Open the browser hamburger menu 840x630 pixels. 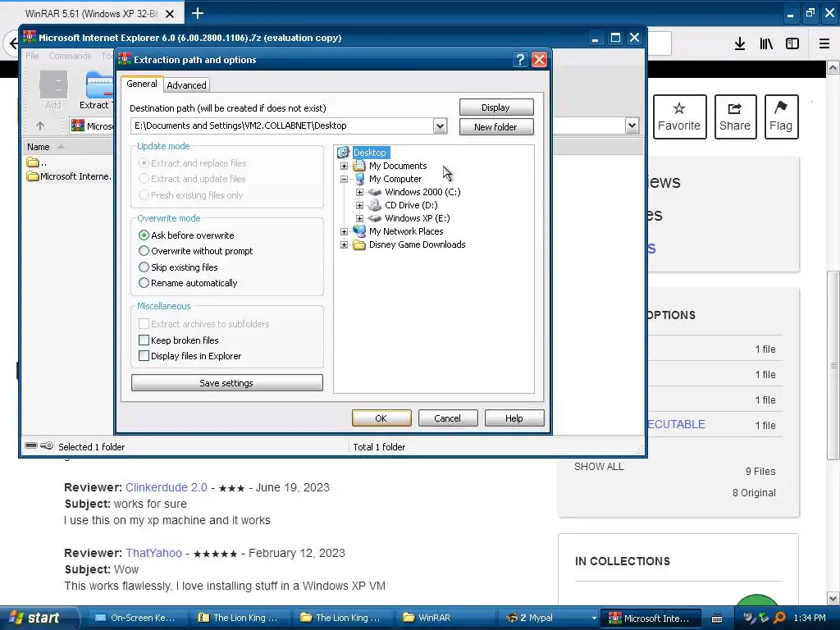(x=824, y=44)
